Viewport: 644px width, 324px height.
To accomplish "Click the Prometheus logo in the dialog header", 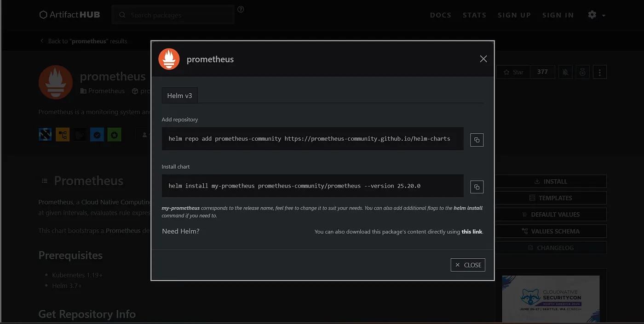I will pyautogui.click(x=169, y=59).
